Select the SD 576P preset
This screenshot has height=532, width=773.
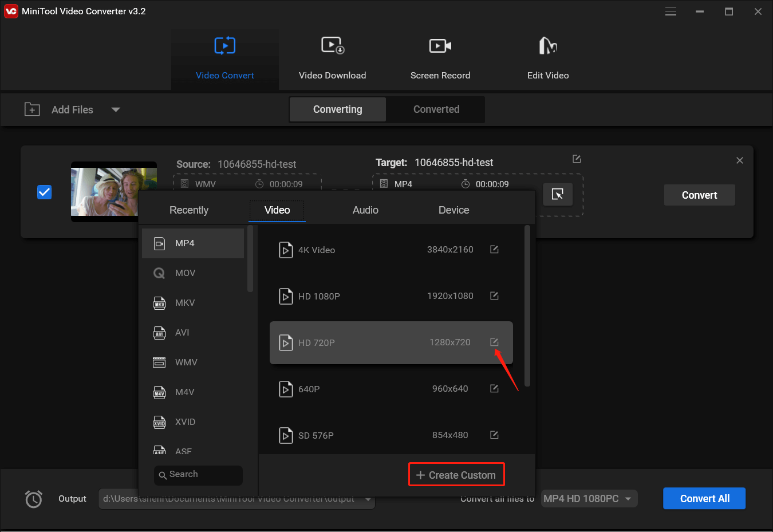click(391, 435)
